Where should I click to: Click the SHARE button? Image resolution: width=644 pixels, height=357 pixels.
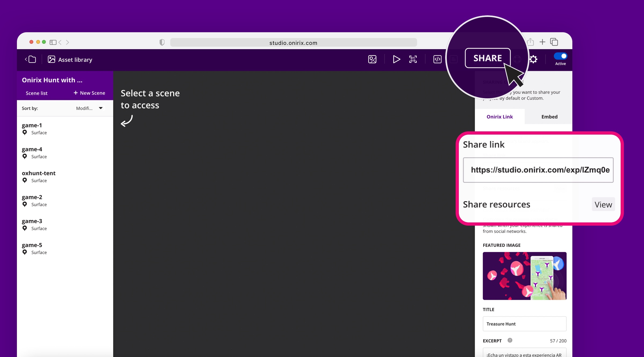[x=488, y=58]
